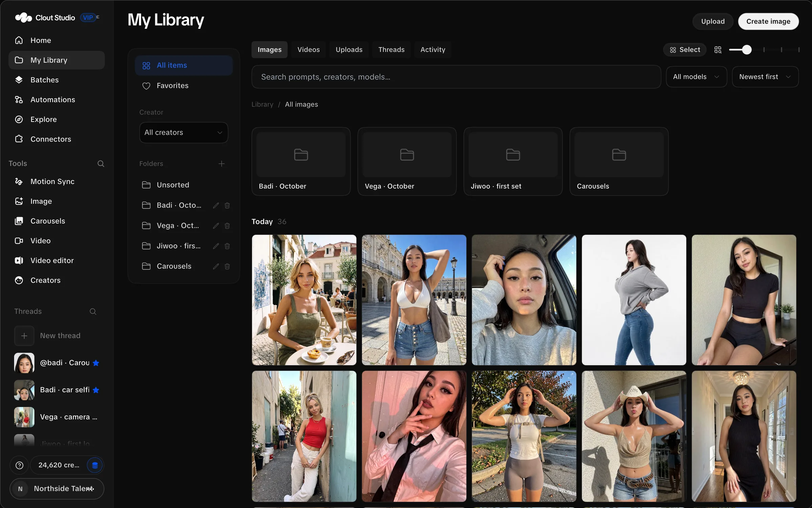This screenshot has width=812, height=508.
Task: Expand the All creators dropdown
Action: coord(184,132)
